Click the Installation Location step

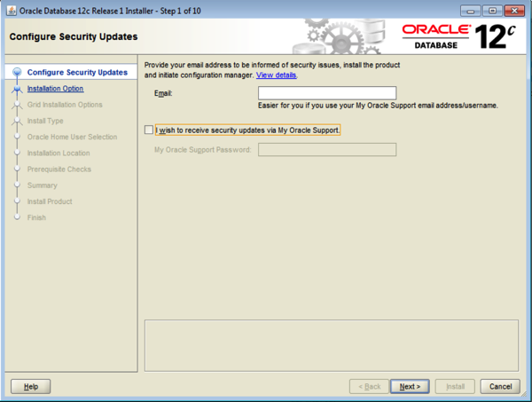[x=59, y=154]
